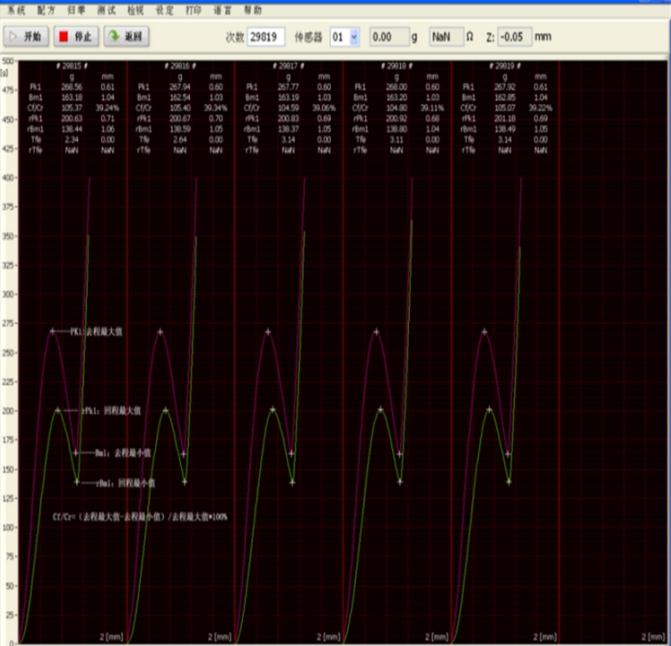Click the '2 [mm]' label under panel 29815

(112, 637)
